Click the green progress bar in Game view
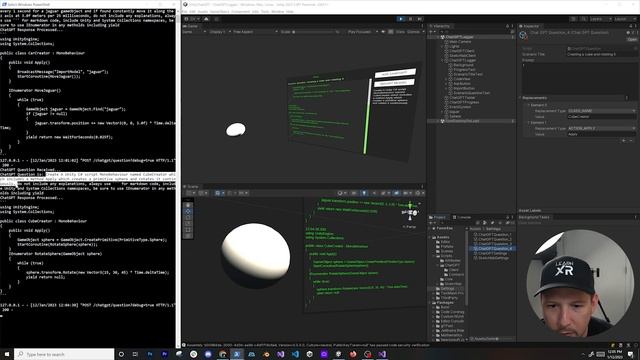Screen dimensions: 640x360 tap(368, 116)
